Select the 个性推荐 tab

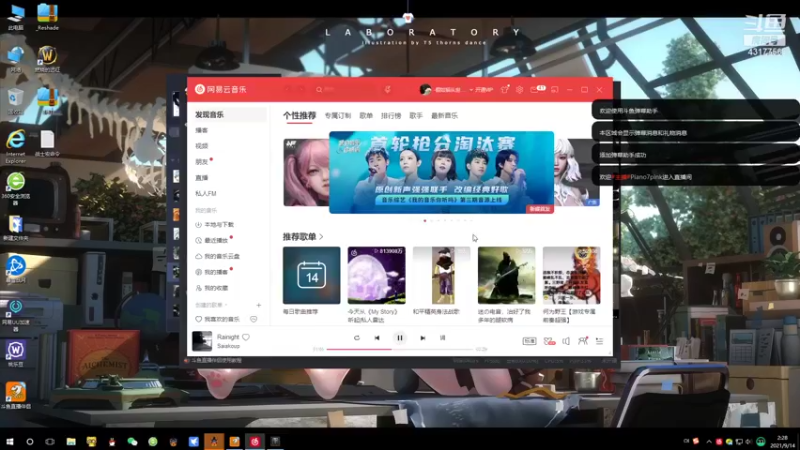pyautogui.click(x=299, y=116)
